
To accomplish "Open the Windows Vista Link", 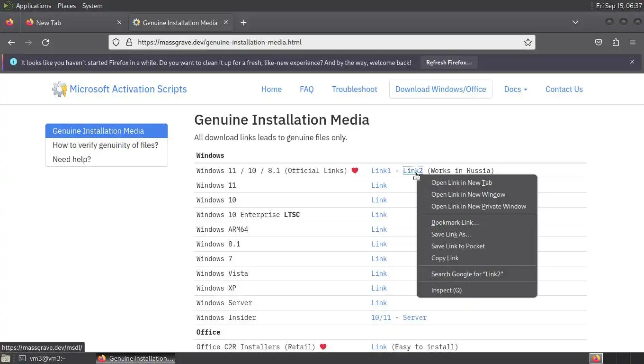I will pyautogui.click(x=379, y=273).
